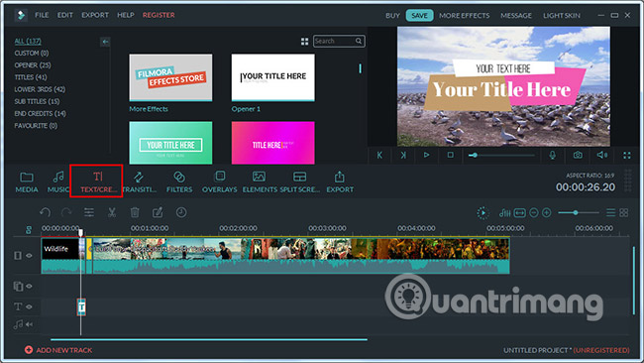This screenshot has width=644, height=363.
Task: Fit the timeline to window width
Action: point(519,213)
